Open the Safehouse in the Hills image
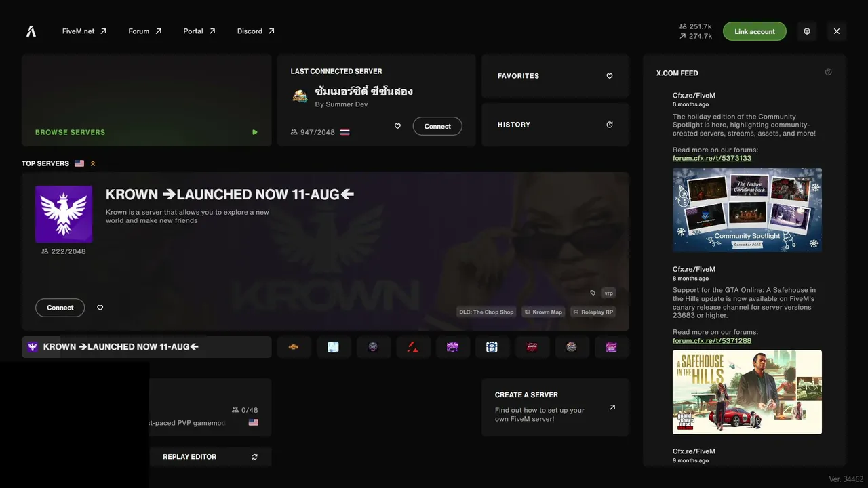The width and height of the screenshot is (868, 488). pyautogui.click(x=747, y=392)
